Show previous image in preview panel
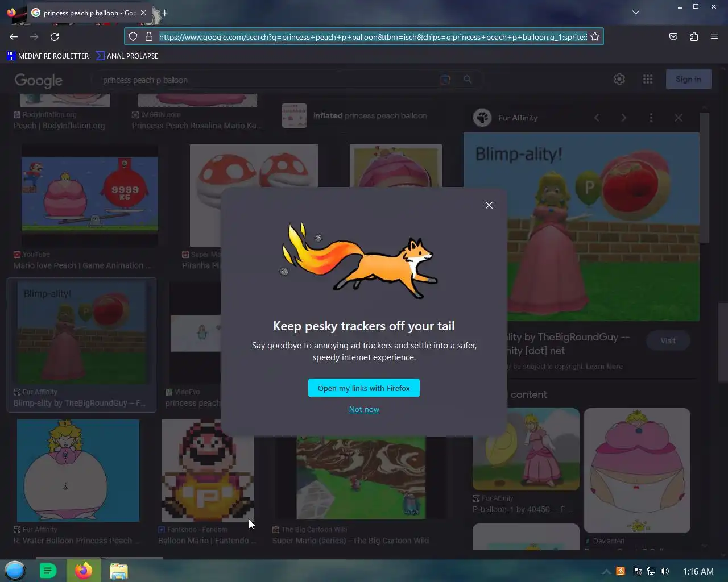 pos(597,118)
